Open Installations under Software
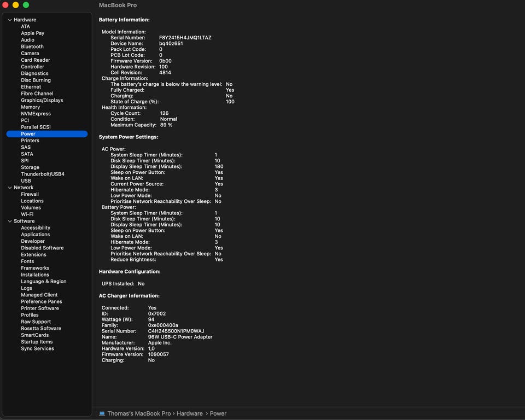Viewport: 525px width, 420px height. (x=35, y=275)
